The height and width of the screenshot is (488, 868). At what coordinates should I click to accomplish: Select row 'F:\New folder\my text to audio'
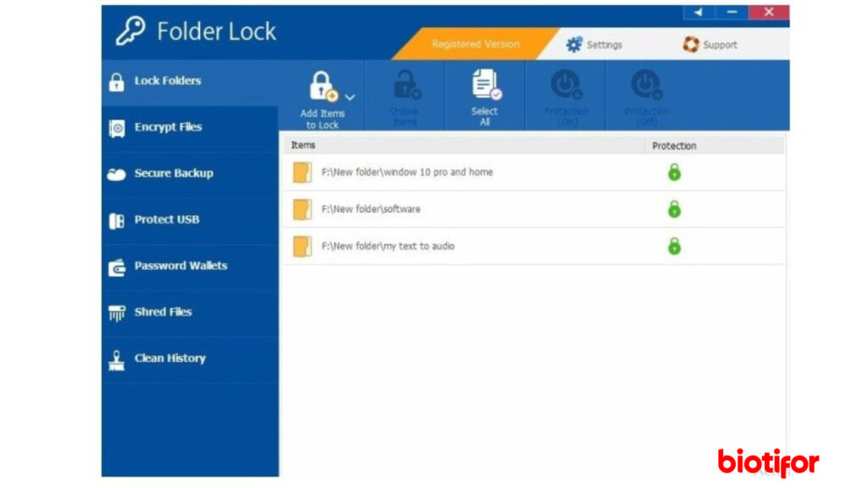(x=534, y=247)
